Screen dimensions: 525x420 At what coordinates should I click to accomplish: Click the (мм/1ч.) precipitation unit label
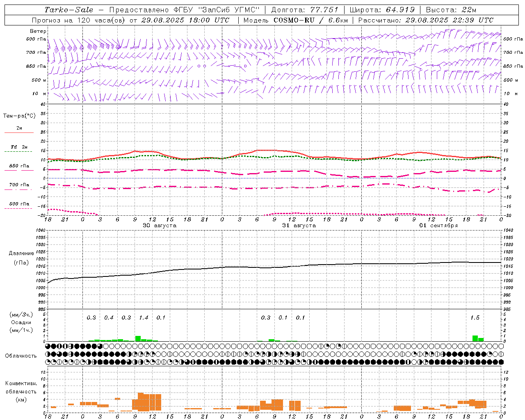click(x=21, y=330)
